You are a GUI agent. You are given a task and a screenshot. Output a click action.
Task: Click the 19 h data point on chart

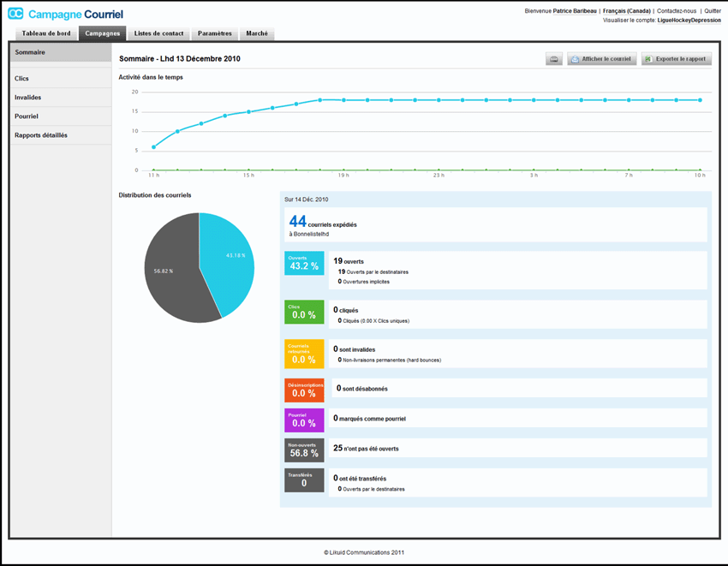[x=343, y=100]
